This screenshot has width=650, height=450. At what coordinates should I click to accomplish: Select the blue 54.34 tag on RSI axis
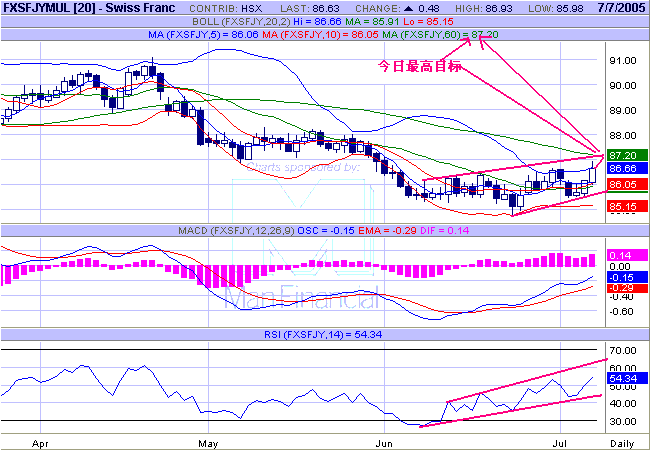coord(627,378)
